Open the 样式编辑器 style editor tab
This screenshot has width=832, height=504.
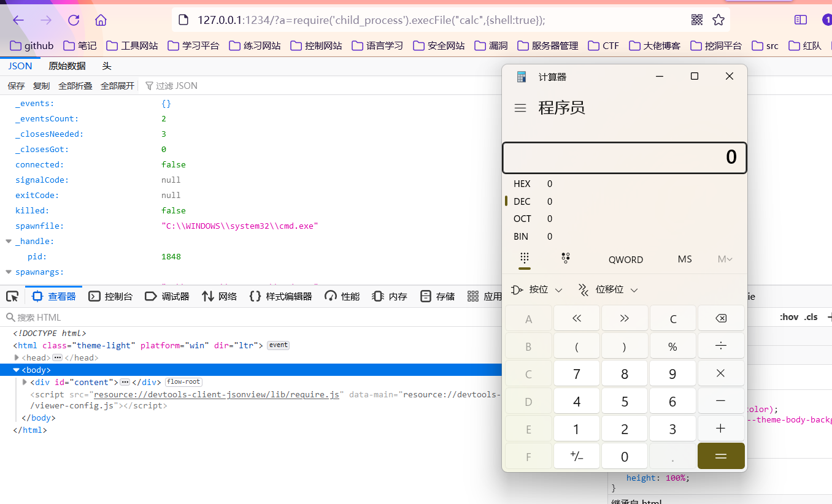click(280, 297)
